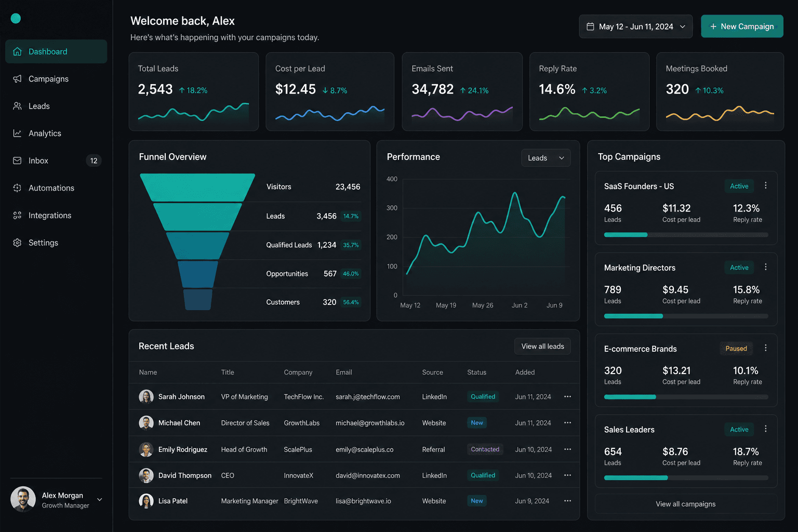Click the Leads people icon
The height and width of the screenshot is (532, 798).
click(x=17, y=106)
